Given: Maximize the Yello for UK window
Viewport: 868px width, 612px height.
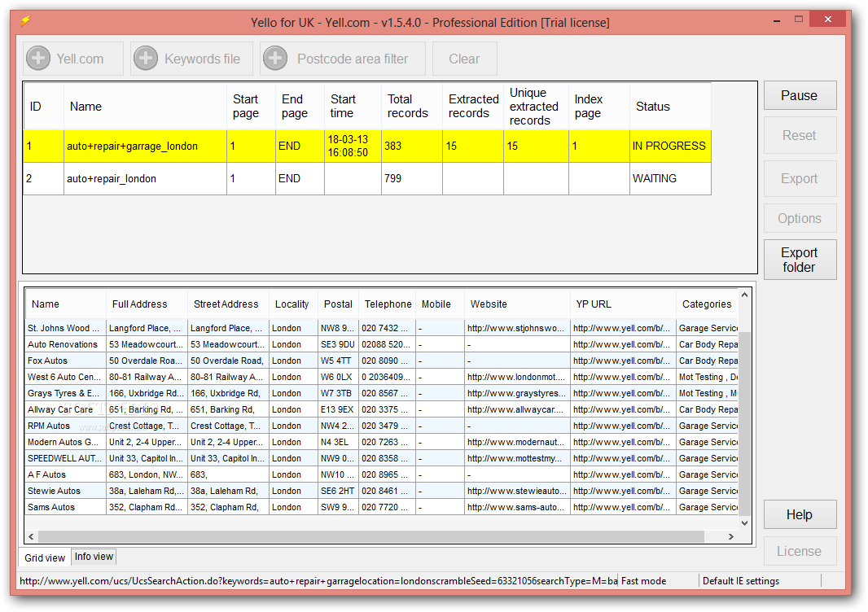Looking at the screenshot, I should (798, 19).
